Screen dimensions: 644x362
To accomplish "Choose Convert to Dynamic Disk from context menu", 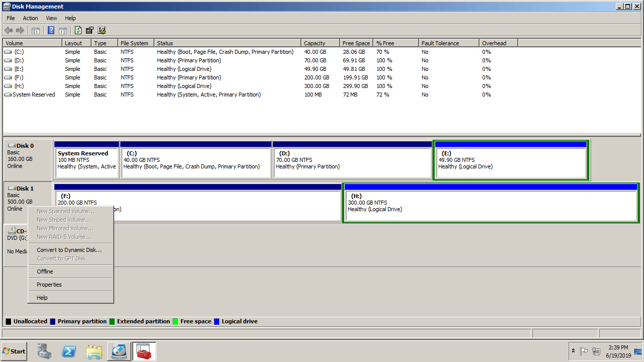I will (69, 250).
